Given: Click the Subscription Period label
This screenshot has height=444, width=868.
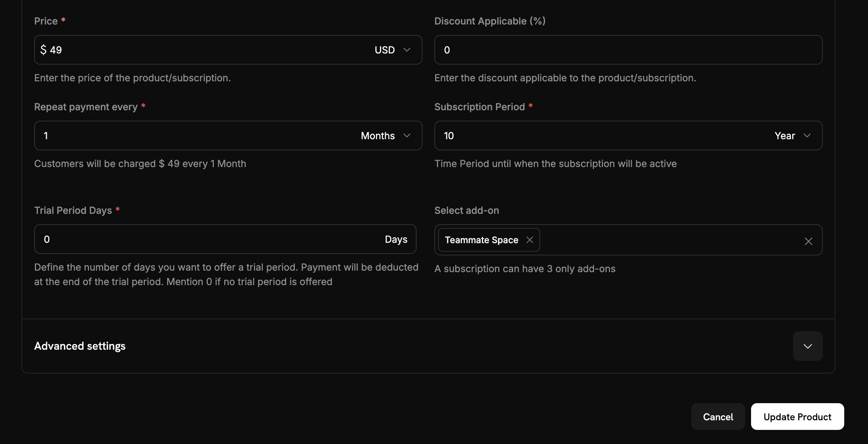Looking at the screenshot, I should coord(479,107).
